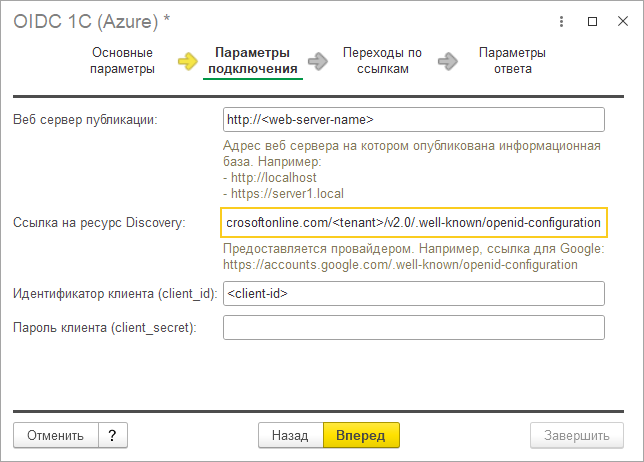Select the Параметры подключения step

[252, 61]
